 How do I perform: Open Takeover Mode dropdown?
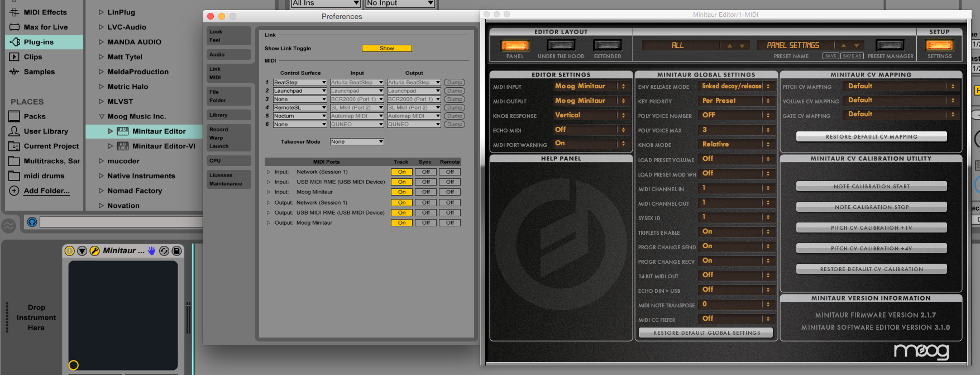pyautogui.click(x=357, y=142)
